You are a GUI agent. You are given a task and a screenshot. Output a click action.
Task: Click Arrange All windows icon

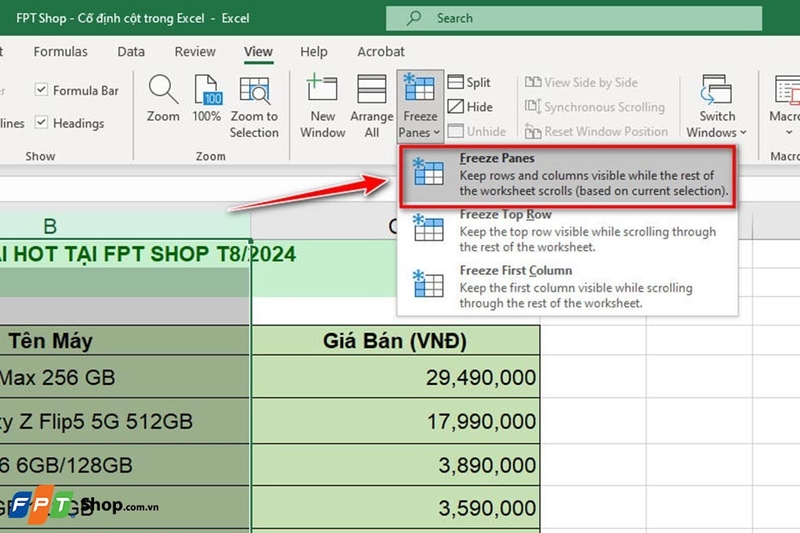[371, 89]
